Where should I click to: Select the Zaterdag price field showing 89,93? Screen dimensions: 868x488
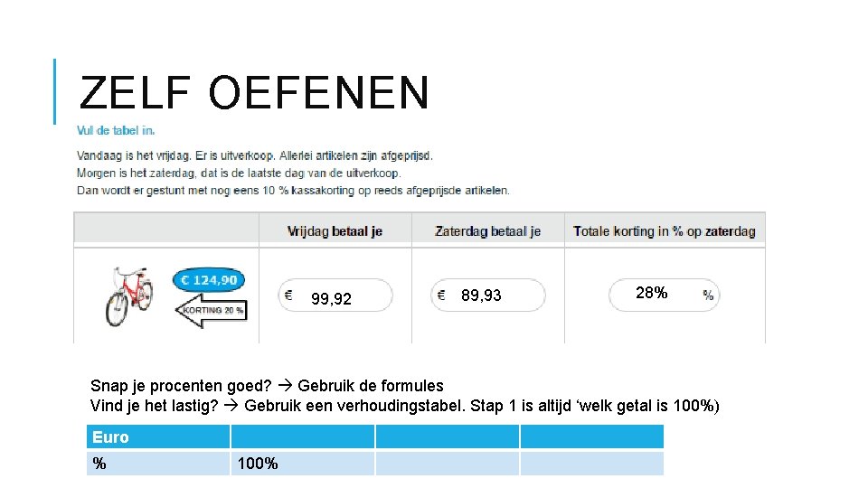[488, 296]
